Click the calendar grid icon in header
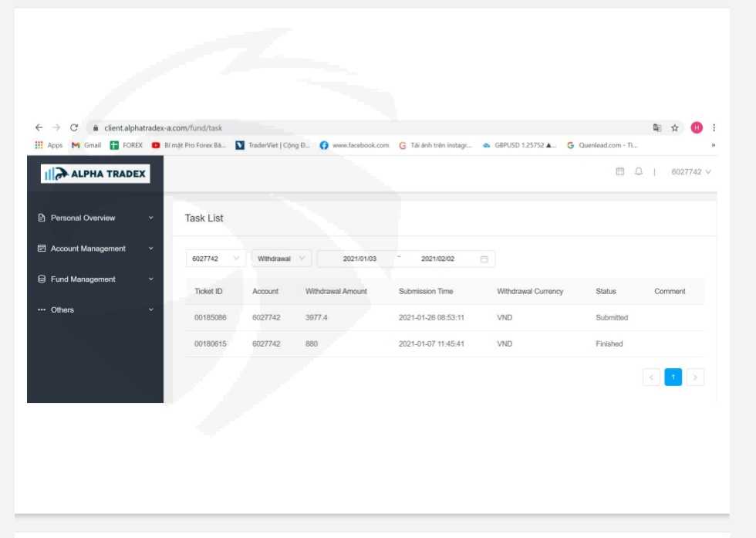 620,172
